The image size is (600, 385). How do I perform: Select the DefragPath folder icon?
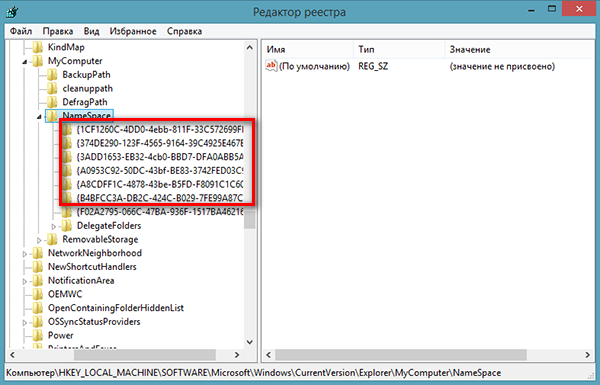52,102
